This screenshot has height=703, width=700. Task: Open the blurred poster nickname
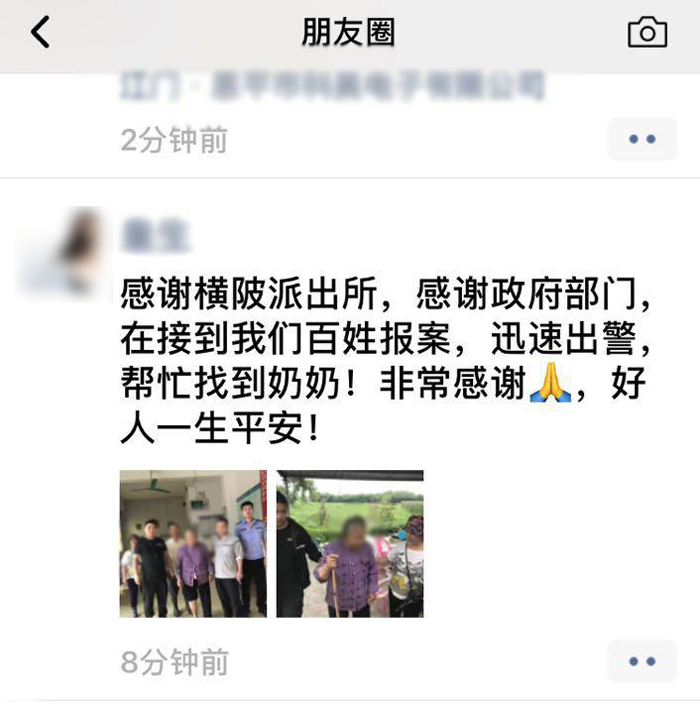[155, 235]
